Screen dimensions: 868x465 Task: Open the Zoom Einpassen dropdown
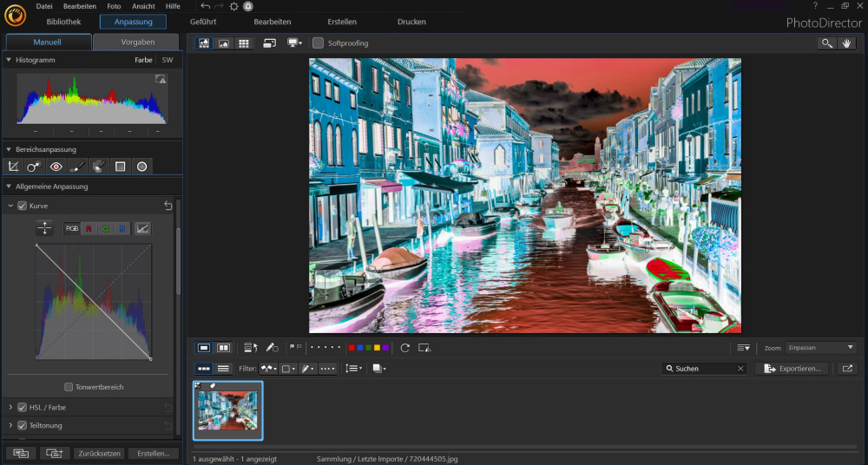[820, 348]
